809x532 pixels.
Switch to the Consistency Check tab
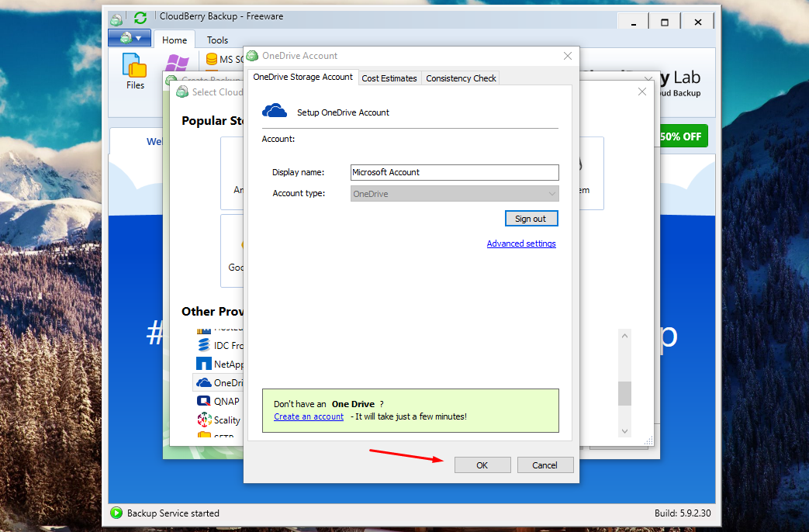(x=461, y=78)
